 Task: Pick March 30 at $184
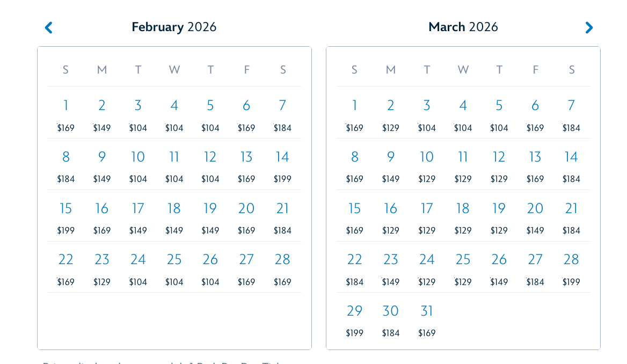click(391, 318)
